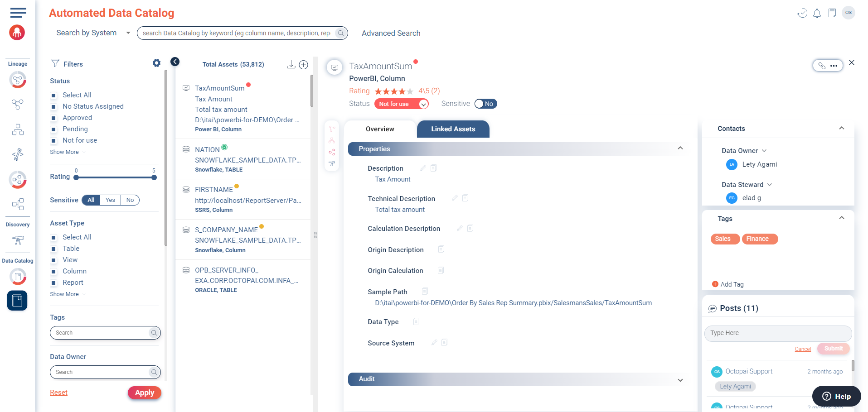The image size is (868, 412).
Task: Click the notifications bell icon
Action: pos(817,13)
